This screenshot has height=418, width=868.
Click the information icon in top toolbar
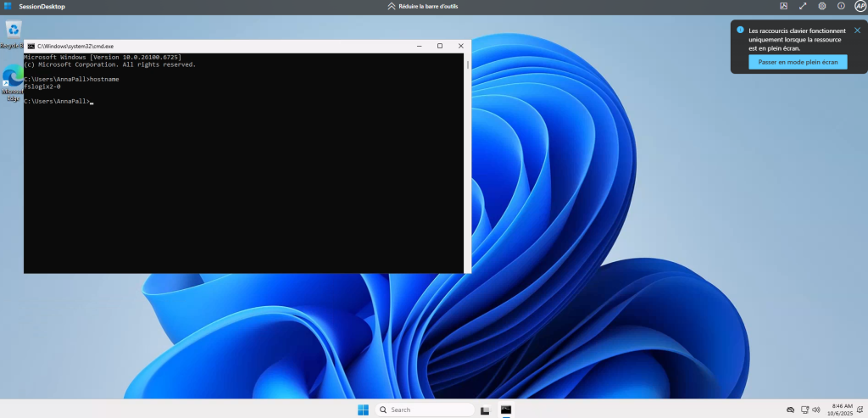click(x=841, y=6)
